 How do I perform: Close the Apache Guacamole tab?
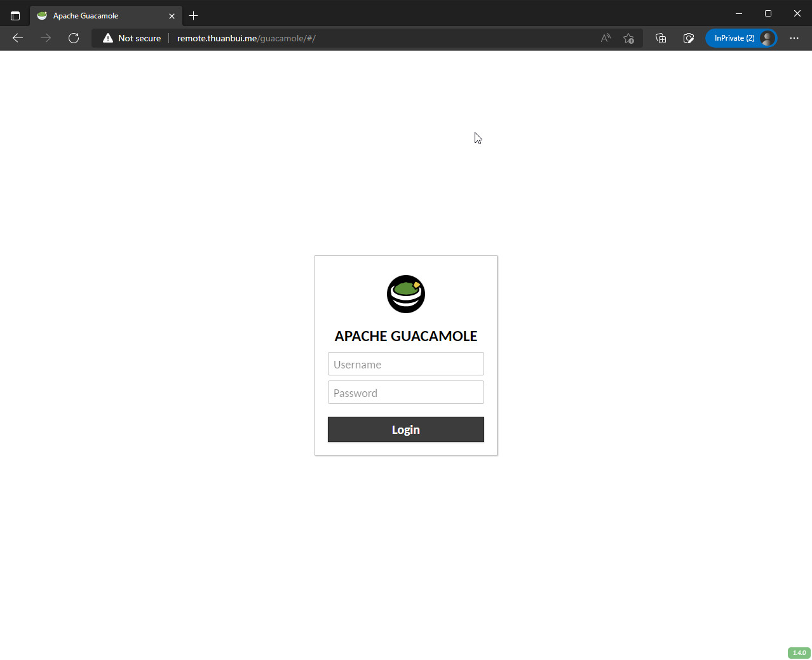pos(172,16)
